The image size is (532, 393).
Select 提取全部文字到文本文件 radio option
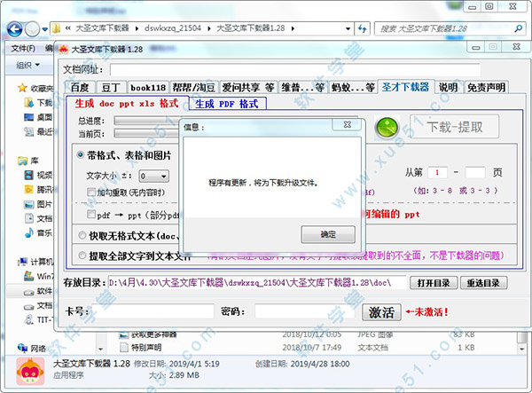[82, 255]
